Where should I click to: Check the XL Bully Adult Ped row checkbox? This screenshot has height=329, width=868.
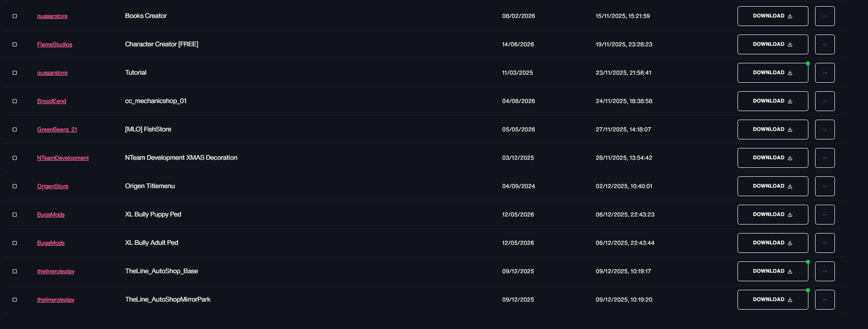coord(15,243)
